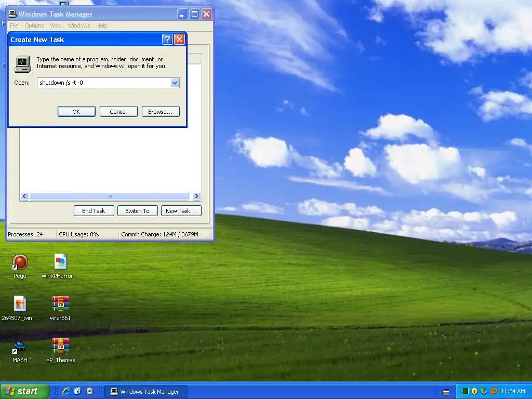Viewport: 532px width, 399px height.
Task: Open the View menu in Task Manager
Action: 56,25
